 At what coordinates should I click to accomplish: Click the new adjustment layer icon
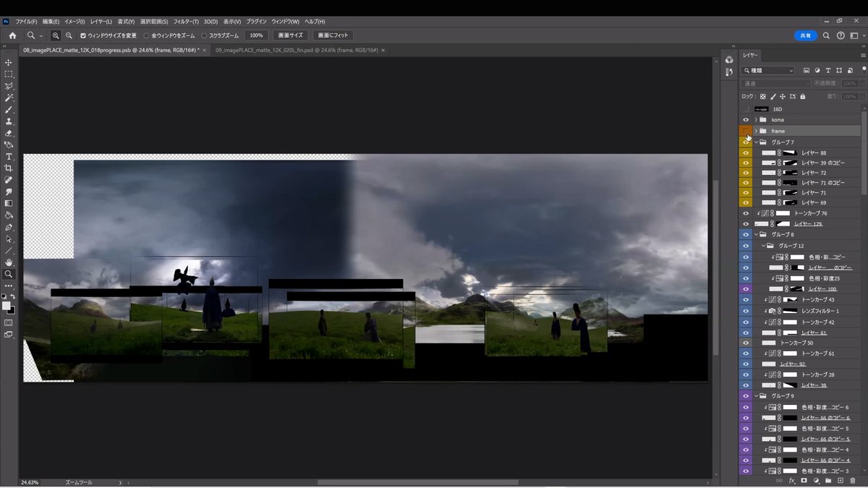coord(816,480)
